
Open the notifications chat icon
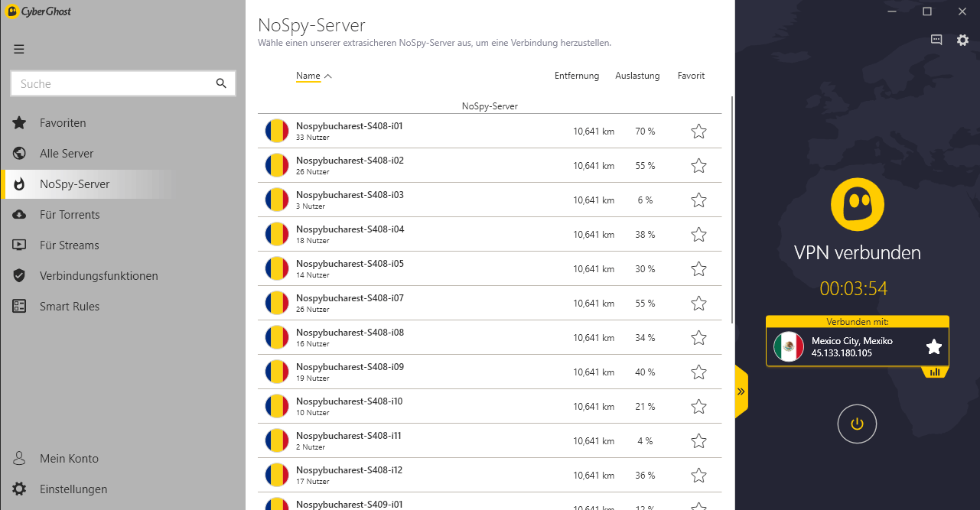coord(936,41)
